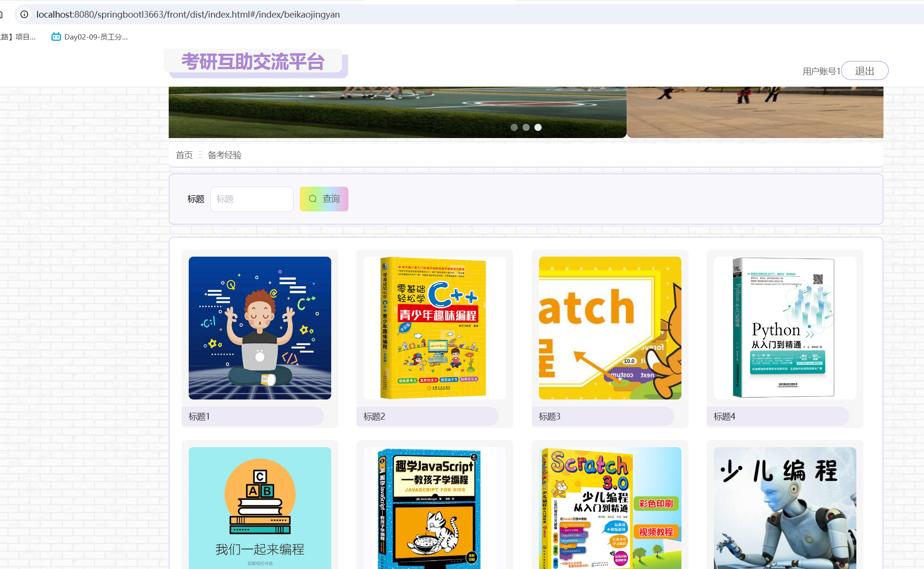Focus the 标题 search input field
Screen dimensions: 924x569
point(252,199)
